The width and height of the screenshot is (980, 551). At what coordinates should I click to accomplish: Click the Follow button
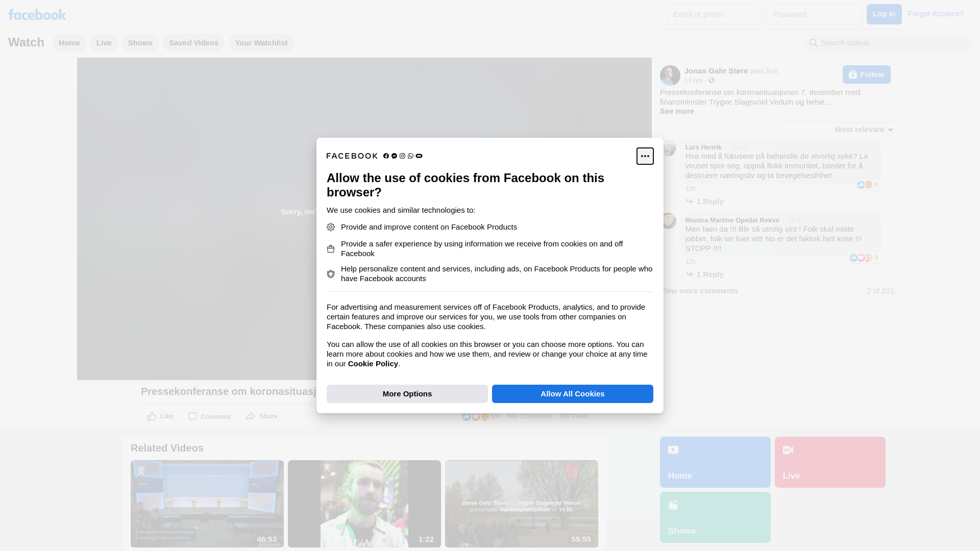tap(866, 74)
